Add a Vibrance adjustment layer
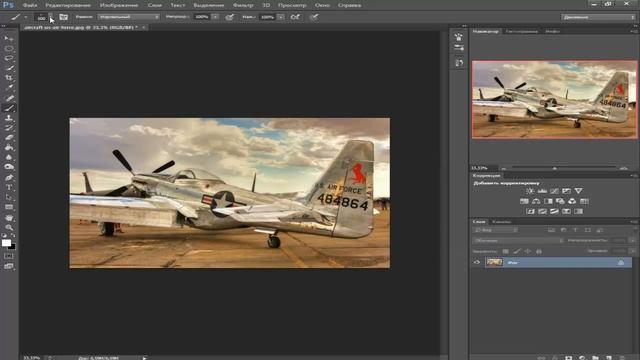The height and width of the screenshot is (360, 640). coord(578,191)
